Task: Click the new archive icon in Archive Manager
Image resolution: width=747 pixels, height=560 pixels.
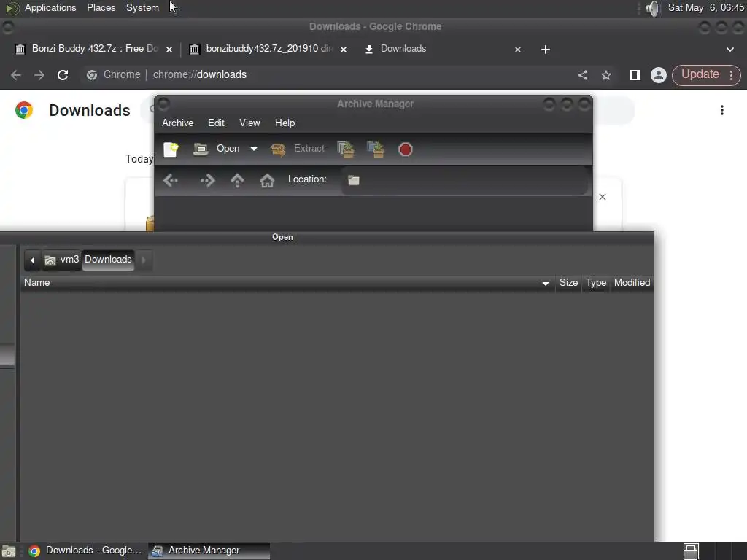Action: coord(171,149)
